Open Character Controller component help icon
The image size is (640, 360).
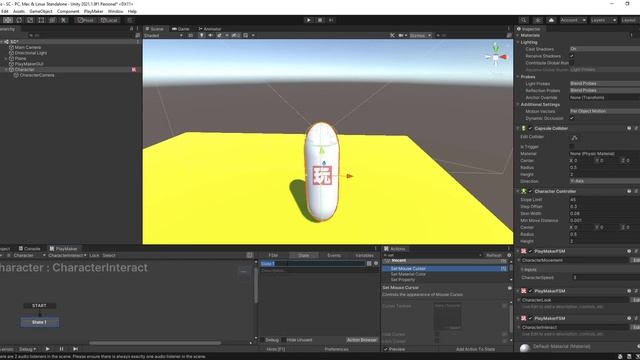(x=629, y=191)
